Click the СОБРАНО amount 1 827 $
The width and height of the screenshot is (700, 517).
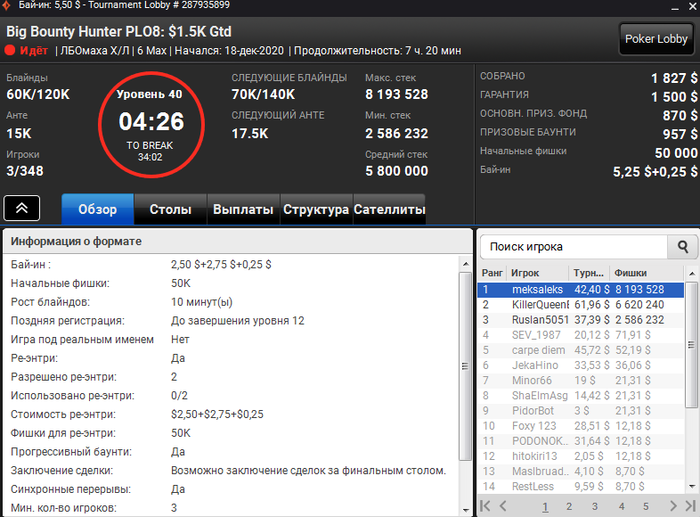click(x=674, y=78)
